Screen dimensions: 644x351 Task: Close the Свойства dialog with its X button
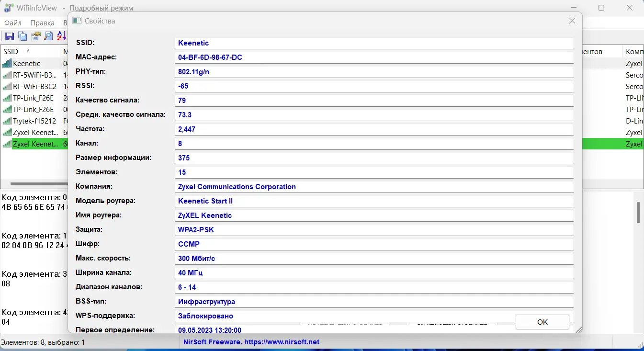point(572,21)
